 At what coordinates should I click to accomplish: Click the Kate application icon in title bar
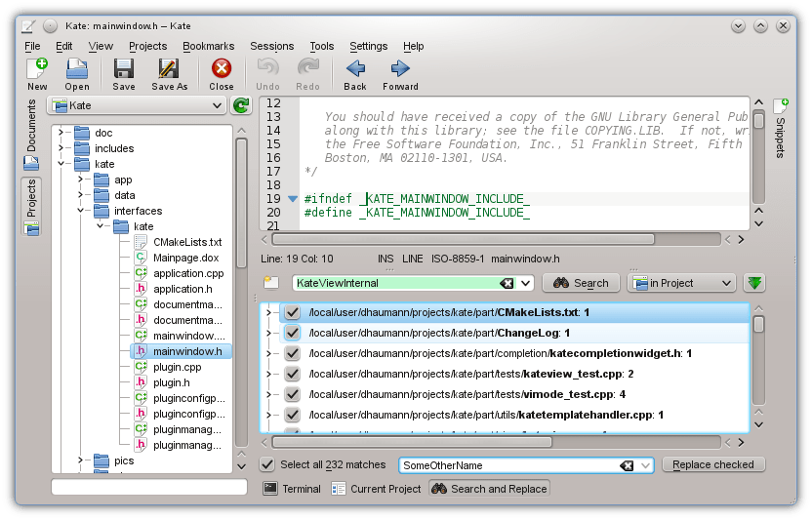28,26
